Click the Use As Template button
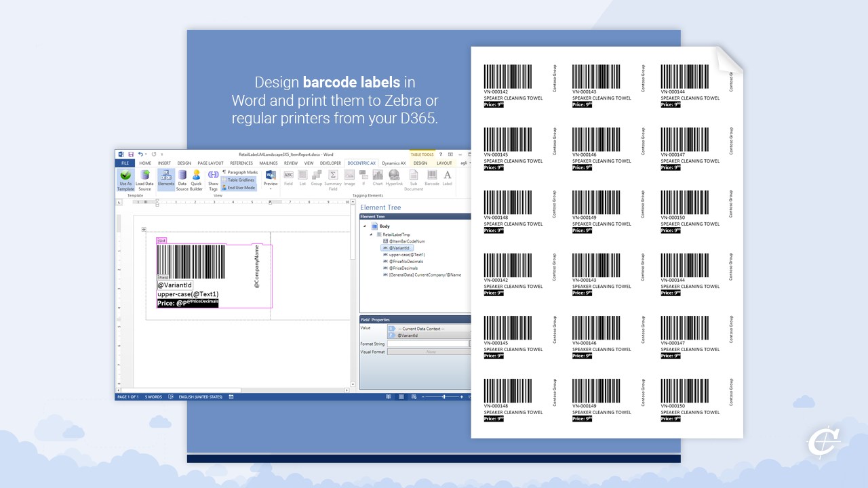868x488 pixels. tap(125, 180)
